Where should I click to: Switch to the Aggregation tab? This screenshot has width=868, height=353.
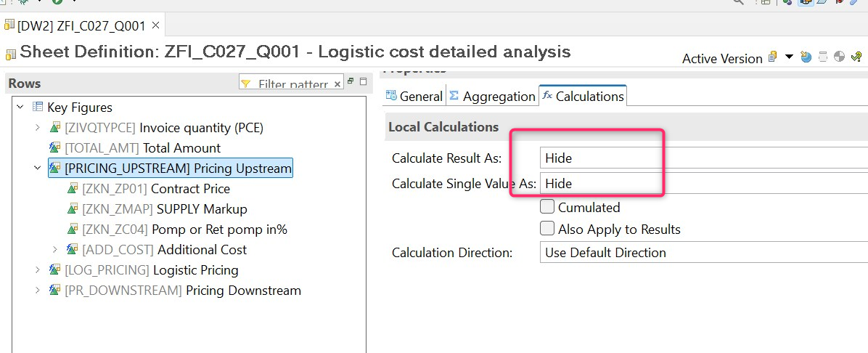[x=492, y=96]
